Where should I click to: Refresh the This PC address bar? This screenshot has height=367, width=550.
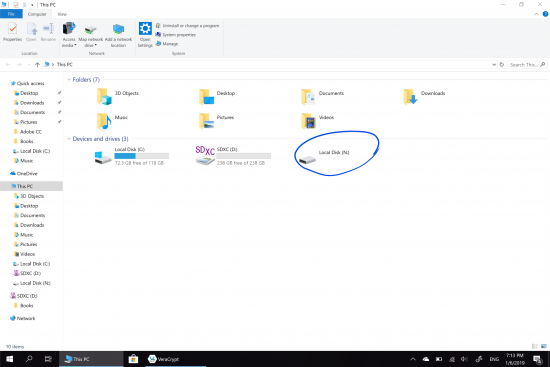tap(502, 65)
